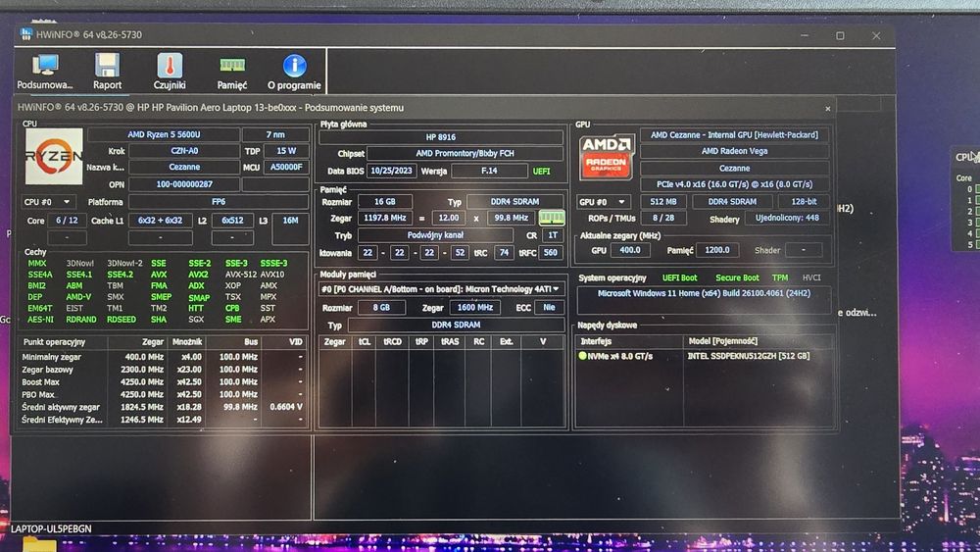The width and height of the screenshot is (980, 552).
Task: Click the 1197.8 MHz memory clock
Action: [x=385, y=218]
